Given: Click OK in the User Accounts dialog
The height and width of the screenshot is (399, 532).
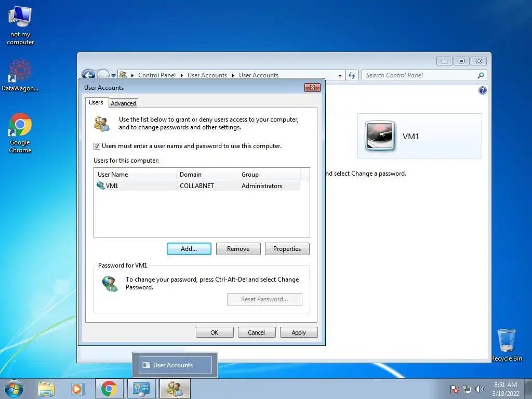Looking at the screenshot, I should click(215, 332).
